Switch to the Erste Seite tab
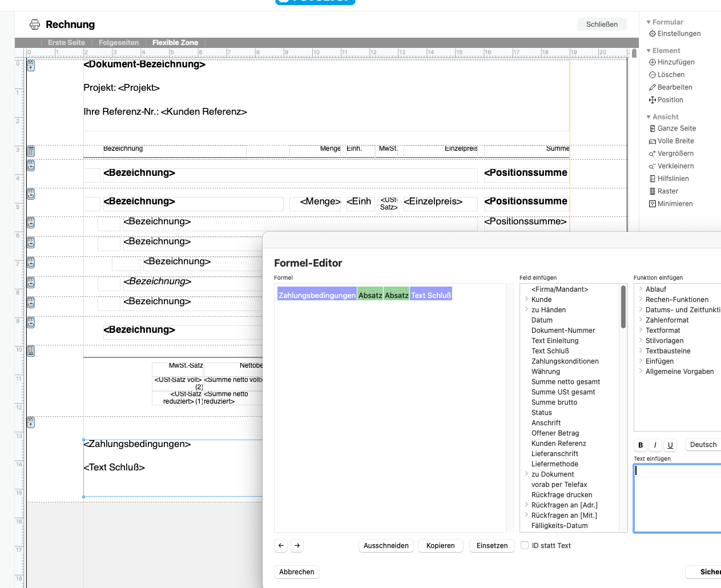Screen dimensions: 721x588 (66, 43)
